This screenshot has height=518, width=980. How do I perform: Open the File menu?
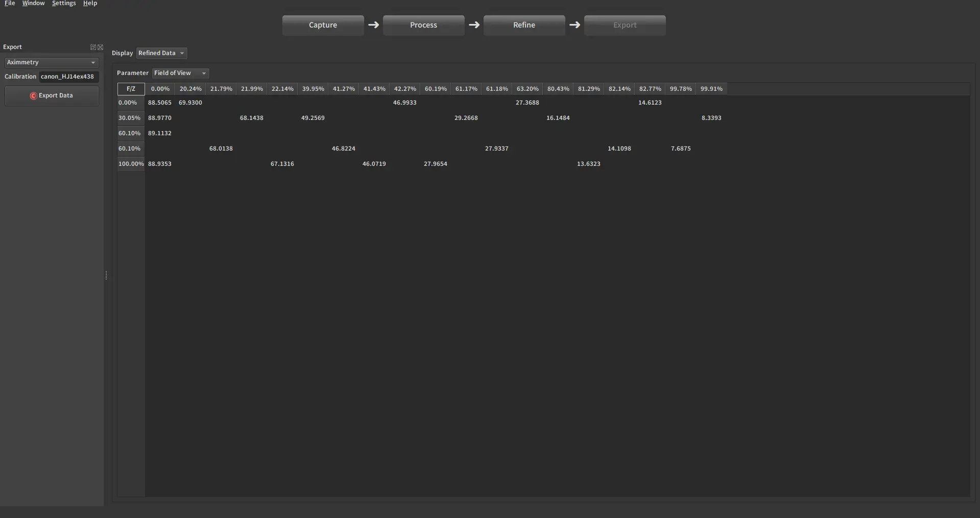[x=10, y=4]
